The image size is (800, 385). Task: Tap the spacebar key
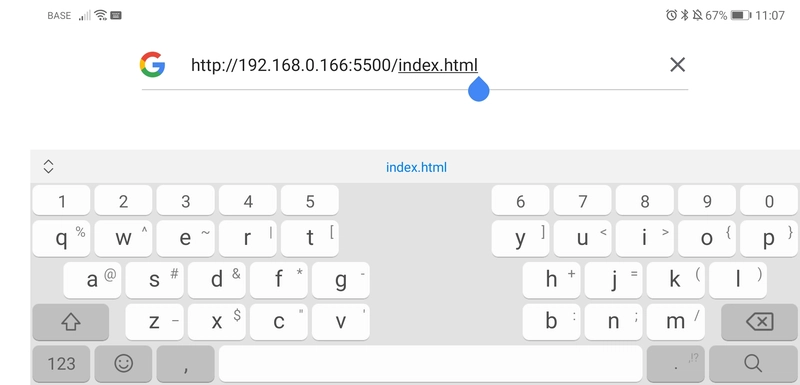430,364
